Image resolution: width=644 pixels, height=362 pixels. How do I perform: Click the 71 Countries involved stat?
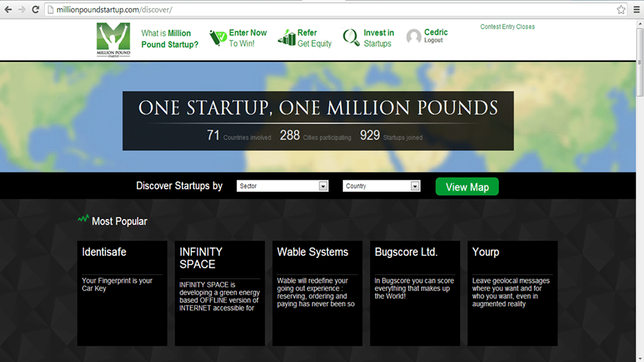[239, 136]
